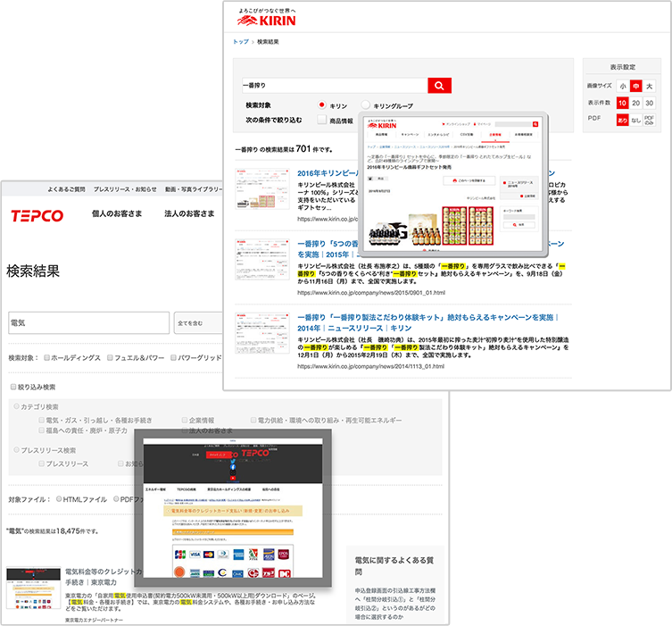
Task: Select the HTMLファイル radio button
Action: (x=59, y=498)
